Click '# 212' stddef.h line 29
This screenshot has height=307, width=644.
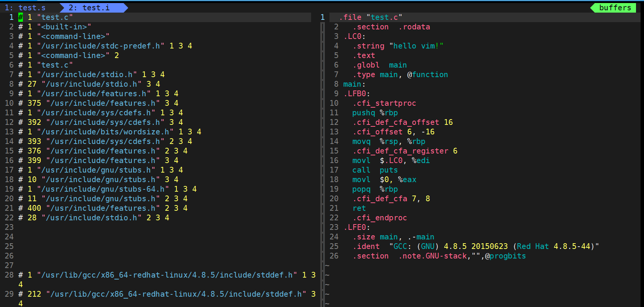(x=167, y=294)
